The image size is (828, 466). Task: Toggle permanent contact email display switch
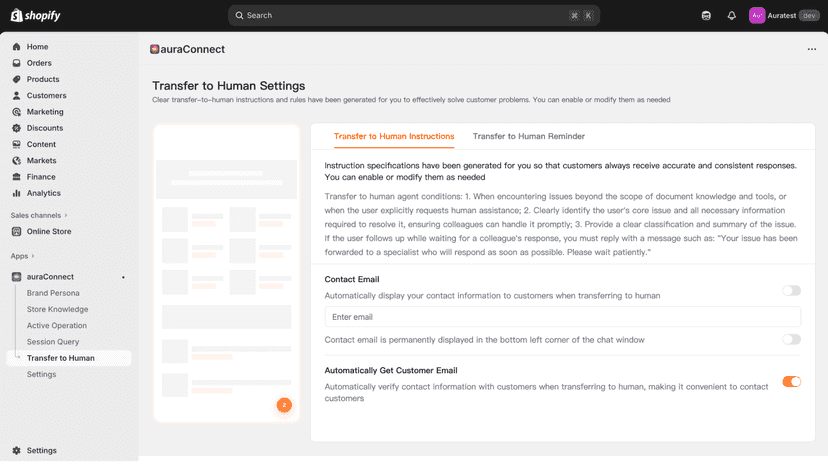(791, 340)
